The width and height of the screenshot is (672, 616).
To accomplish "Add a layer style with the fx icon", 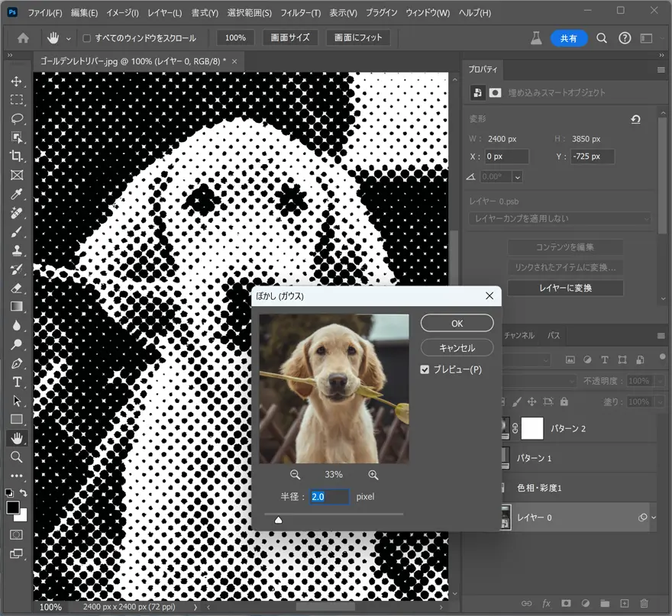I will 546,604.
